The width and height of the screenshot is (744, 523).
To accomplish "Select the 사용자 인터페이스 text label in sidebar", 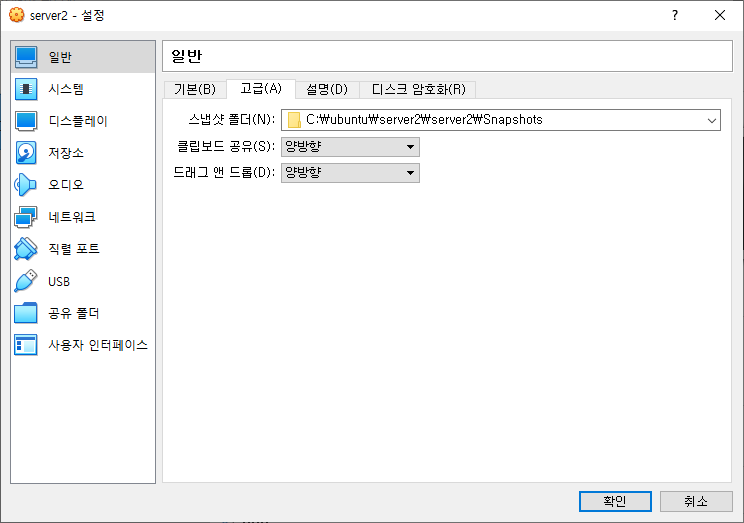I will tap(98, 345).
